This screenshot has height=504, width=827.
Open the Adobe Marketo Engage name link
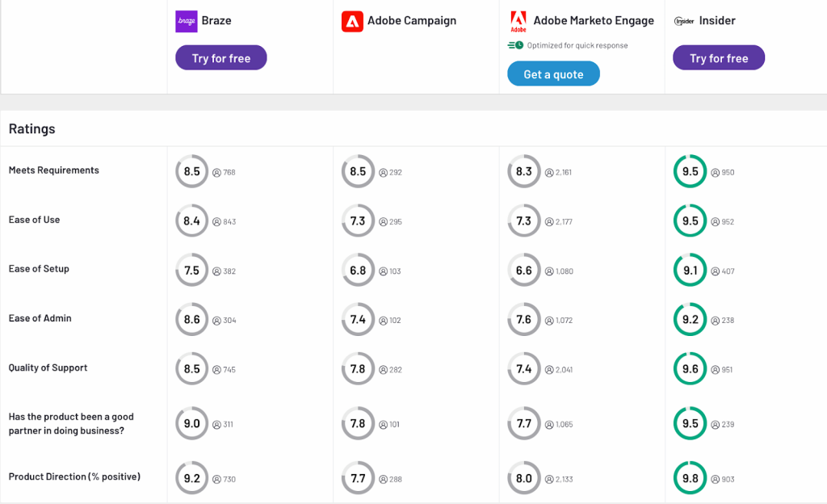pyautogui.click(x=594, y=21)
